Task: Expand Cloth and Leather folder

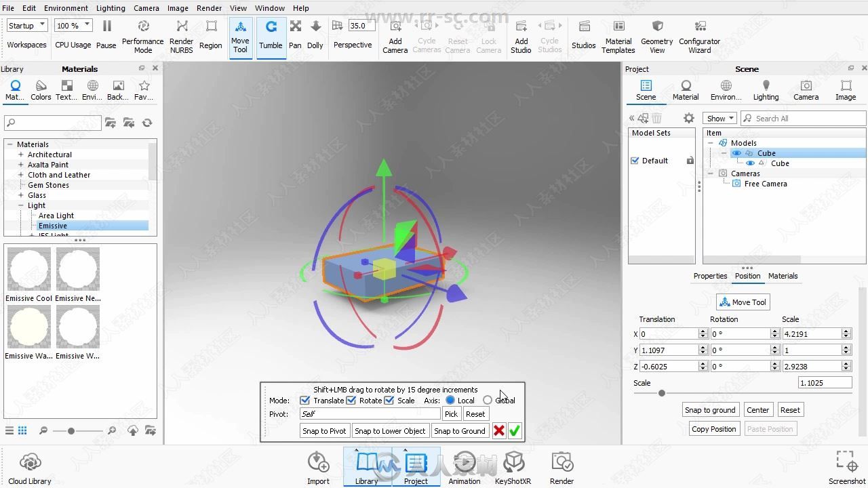Action: click(x=21, y=175)
